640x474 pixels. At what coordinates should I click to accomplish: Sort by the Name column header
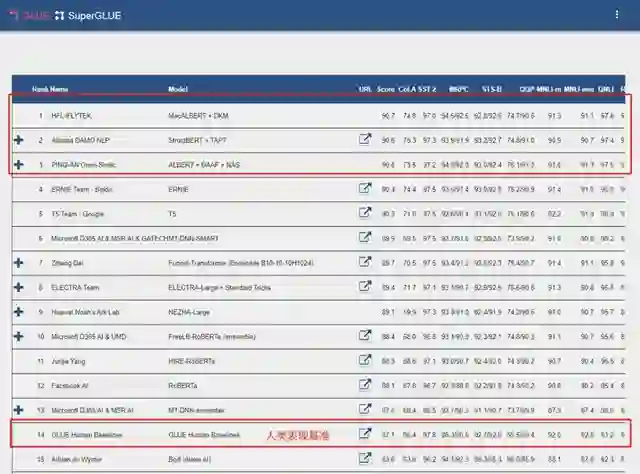(x=60, y=89)
